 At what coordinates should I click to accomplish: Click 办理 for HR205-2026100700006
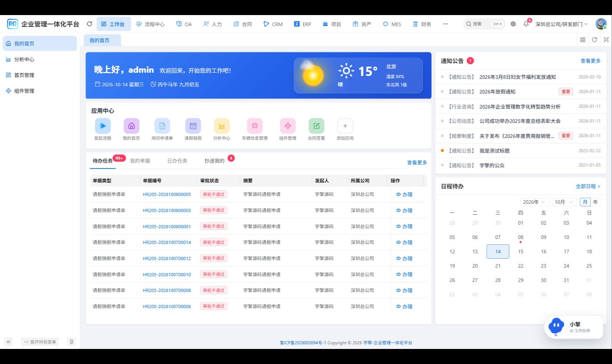(x=404, y=307)
